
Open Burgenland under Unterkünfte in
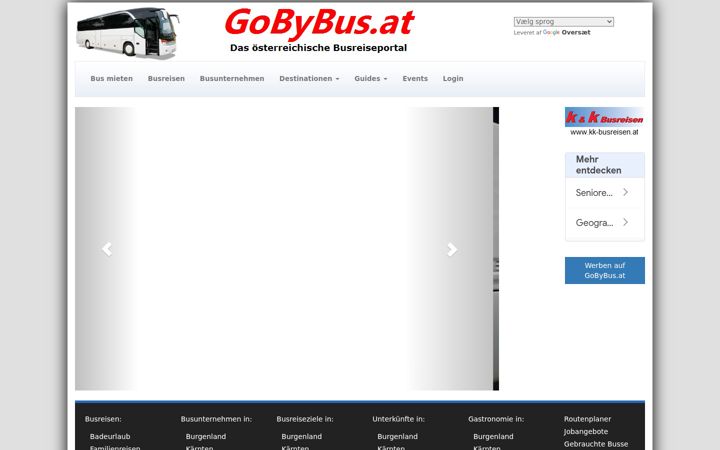point(398,436)
